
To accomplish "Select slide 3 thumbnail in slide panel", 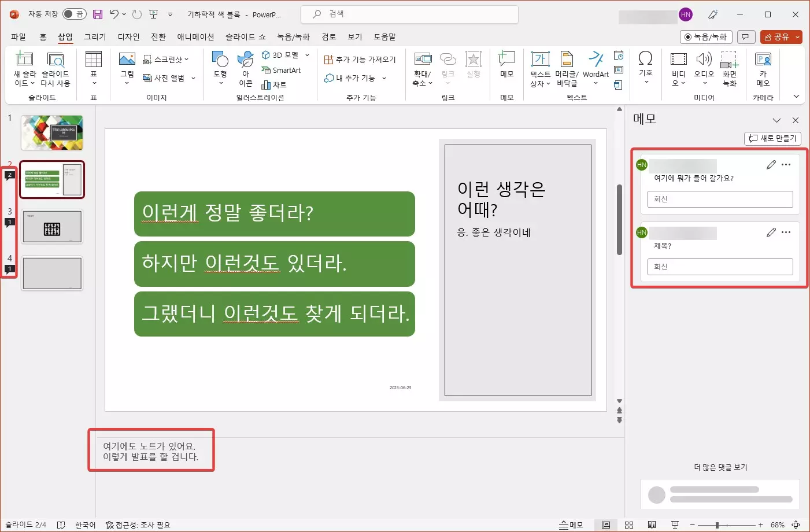I will tap(52, 226).
